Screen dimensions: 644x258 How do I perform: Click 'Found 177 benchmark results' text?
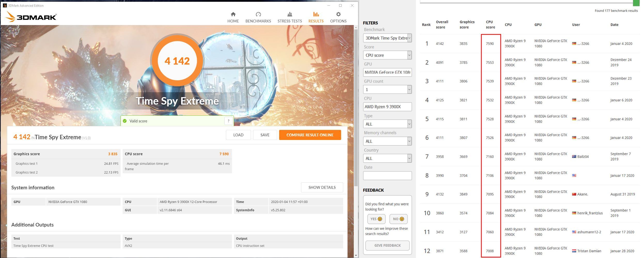616,11
